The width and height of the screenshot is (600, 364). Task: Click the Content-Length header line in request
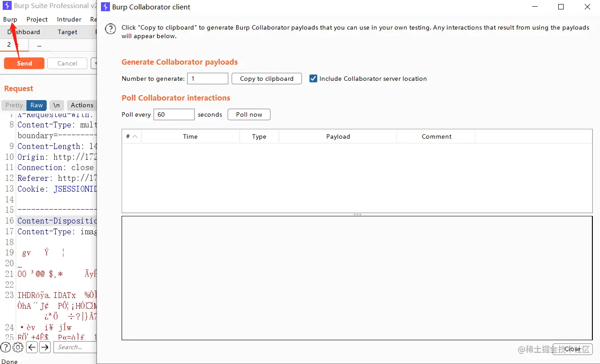[x=57, y=146]
